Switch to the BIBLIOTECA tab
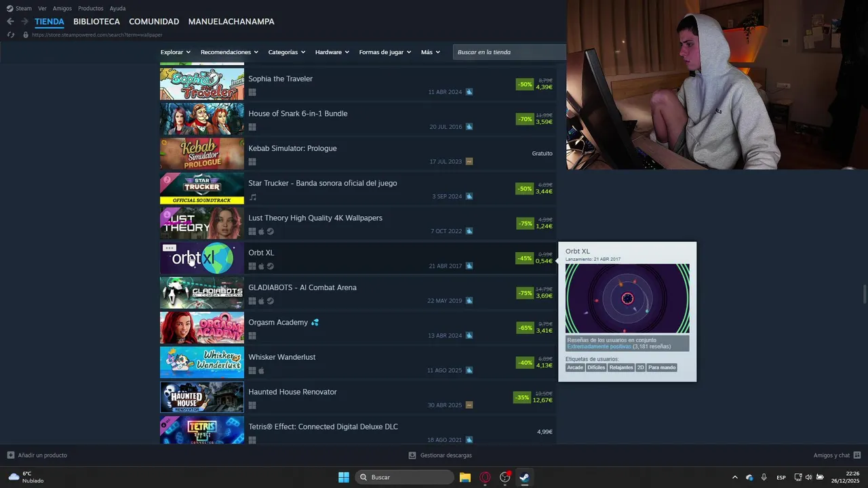Screen dimensions: 868x488 tap(96, 22)
